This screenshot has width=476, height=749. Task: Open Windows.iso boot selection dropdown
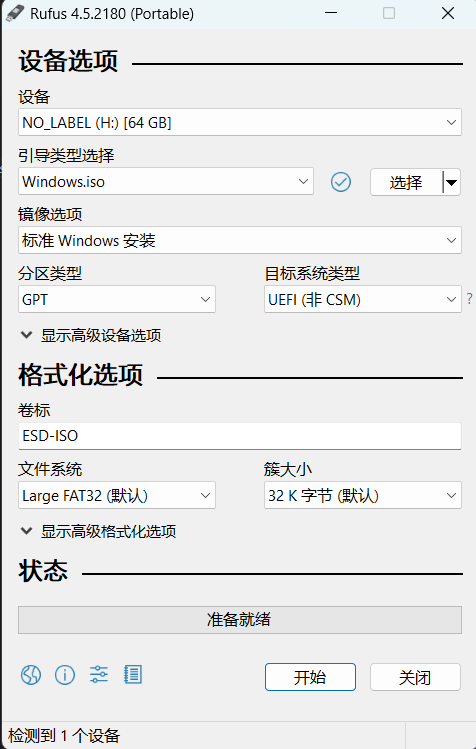tap(166, 182)
